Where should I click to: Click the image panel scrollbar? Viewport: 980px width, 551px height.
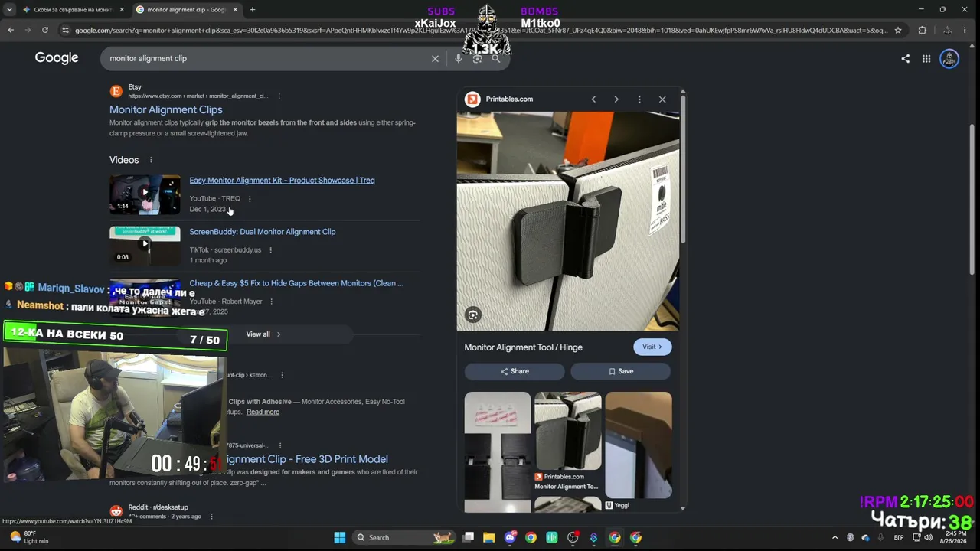683,168
